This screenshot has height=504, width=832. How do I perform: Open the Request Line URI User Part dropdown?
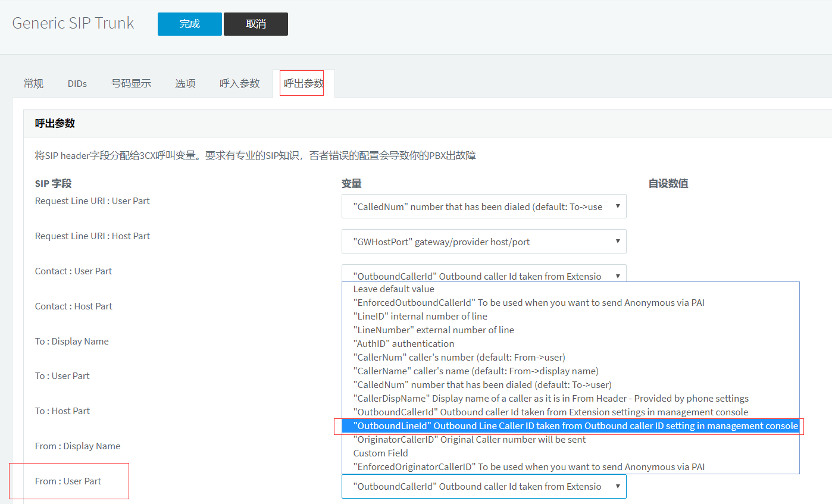(483, 206)
